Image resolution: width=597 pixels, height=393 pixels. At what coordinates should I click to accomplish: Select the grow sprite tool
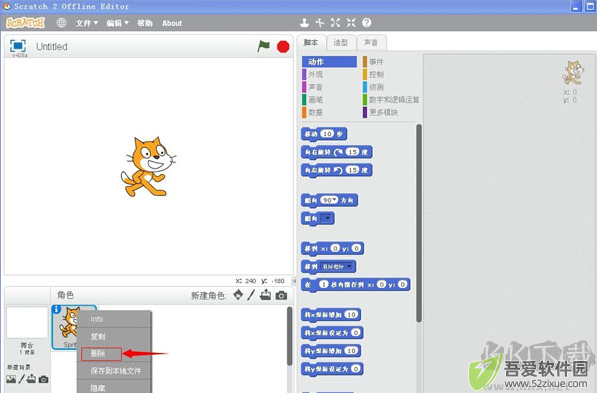[335, 23]
